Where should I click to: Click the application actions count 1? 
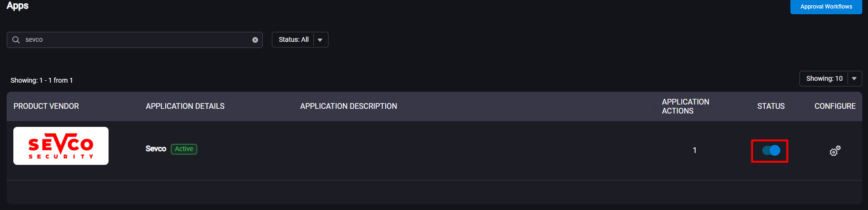[x=695, y=151]
